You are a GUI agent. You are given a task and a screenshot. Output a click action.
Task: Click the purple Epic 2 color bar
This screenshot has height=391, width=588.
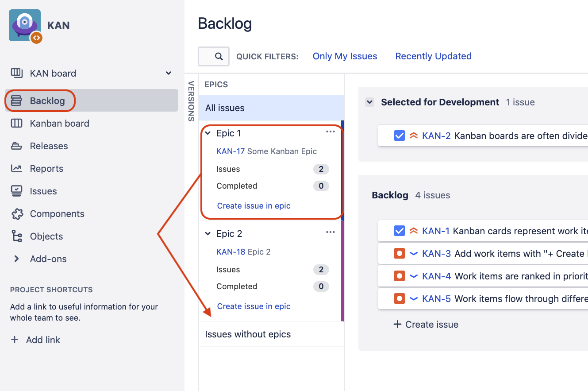(342, 271)
